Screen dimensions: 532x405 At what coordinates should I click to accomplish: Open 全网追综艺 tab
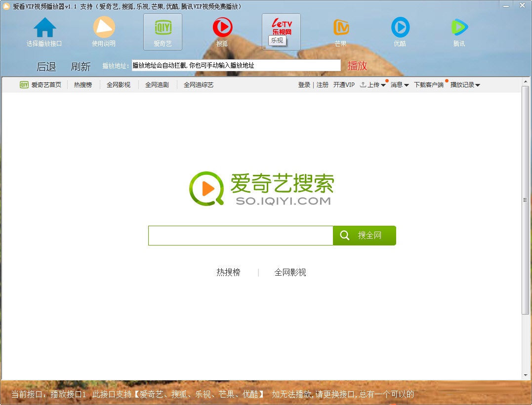tap(199, 85)
